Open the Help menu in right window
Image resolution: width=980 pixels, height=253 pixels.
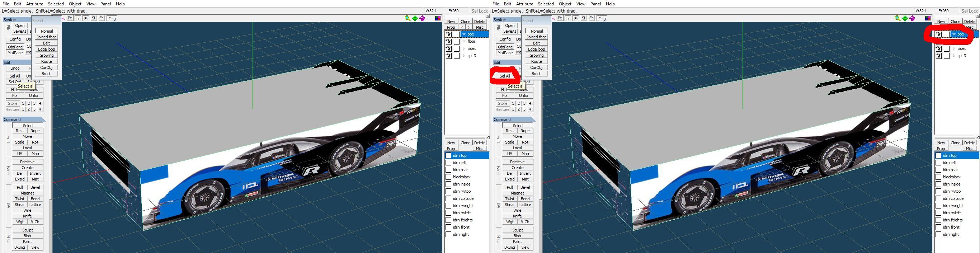[610, 4]
